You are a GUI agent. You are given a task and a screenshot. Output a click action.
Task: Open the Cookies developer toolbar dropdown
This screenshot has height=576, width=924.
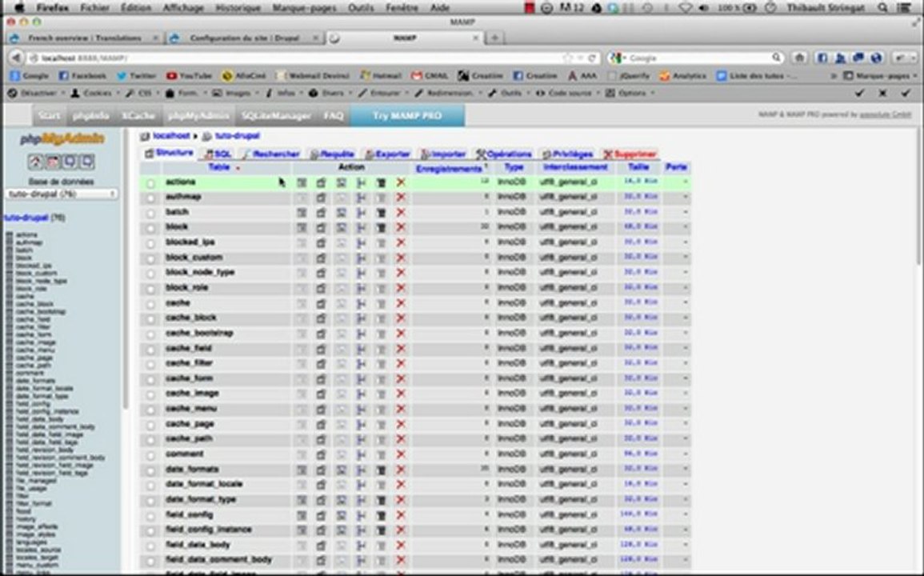coord(95,93)
